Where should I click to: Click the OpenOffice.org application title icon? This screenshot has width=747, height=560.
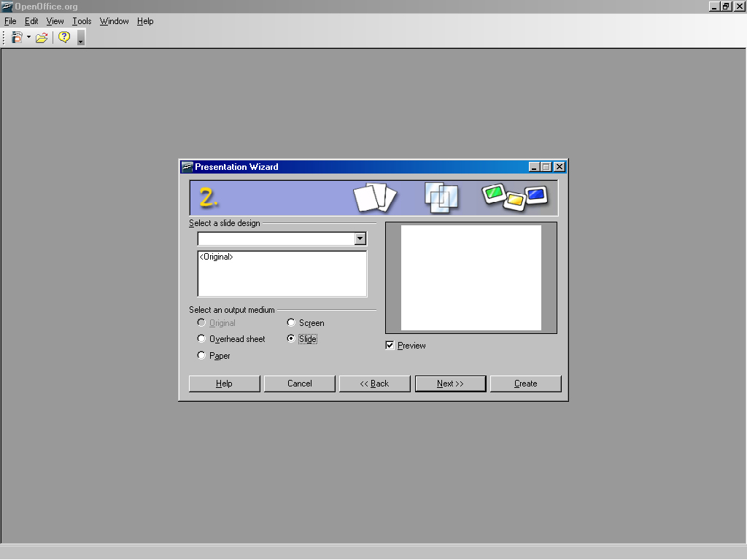click(7, 7)
